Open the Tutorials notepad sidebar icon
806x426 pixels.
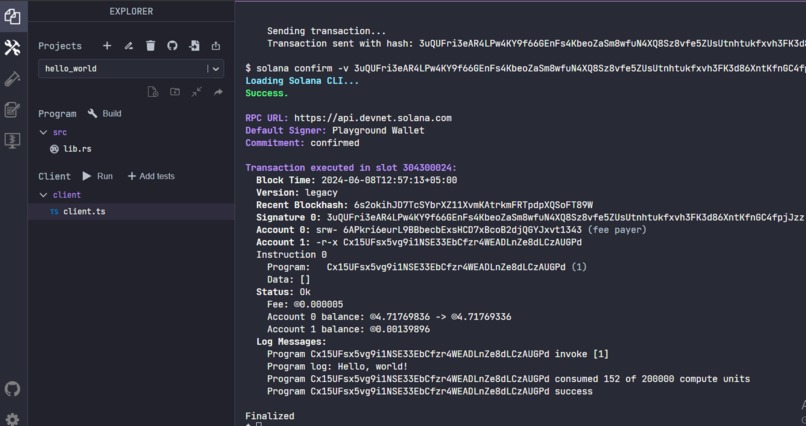click(12, 110)
